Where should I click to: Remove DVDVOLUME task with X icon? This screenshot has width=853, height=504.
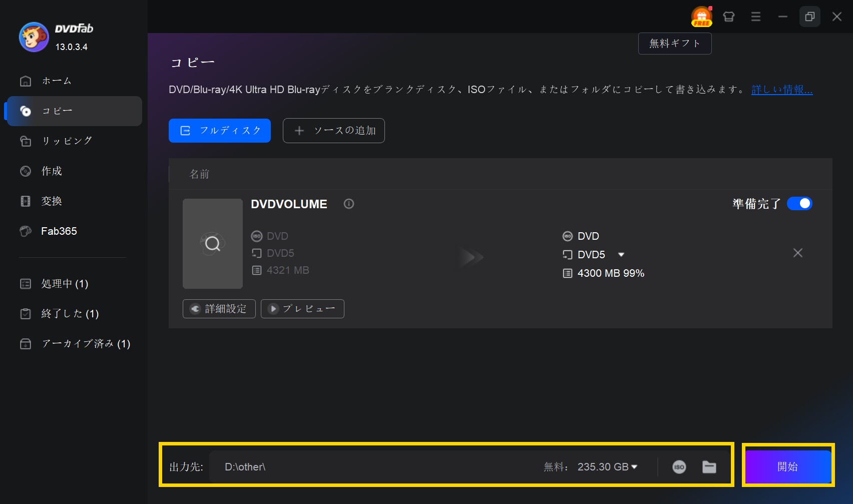(x=798, y=253)
